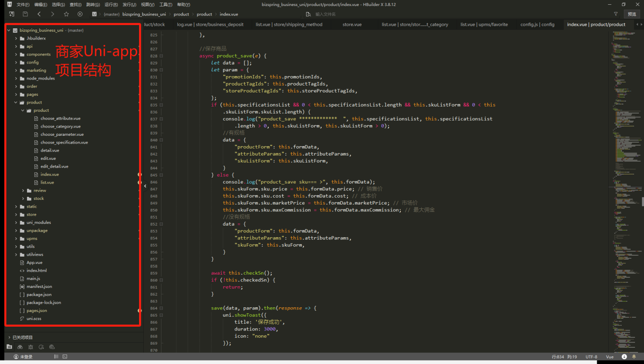Image resolution: width=644 pixels, height=364 pixels.
Task: Open the 工具(T) menu
Action: point(166,5)
